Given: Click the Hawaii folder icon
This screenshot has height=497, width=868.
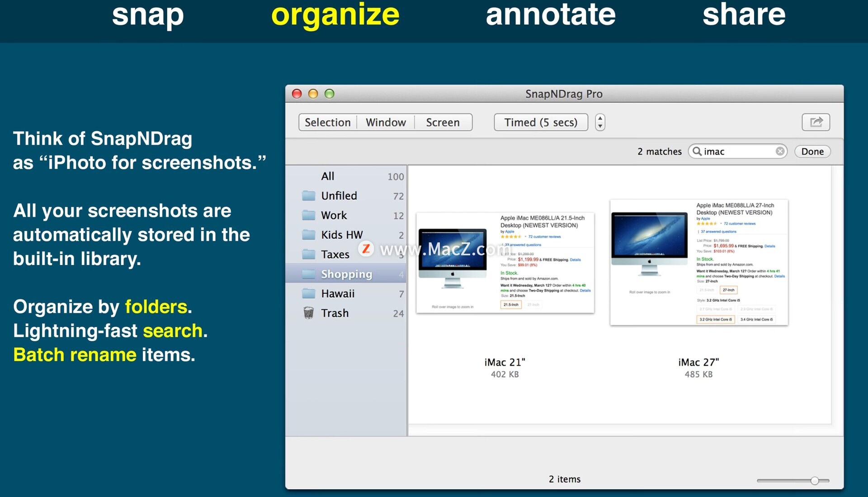Looking at the screenshot, I should (309, 293).
